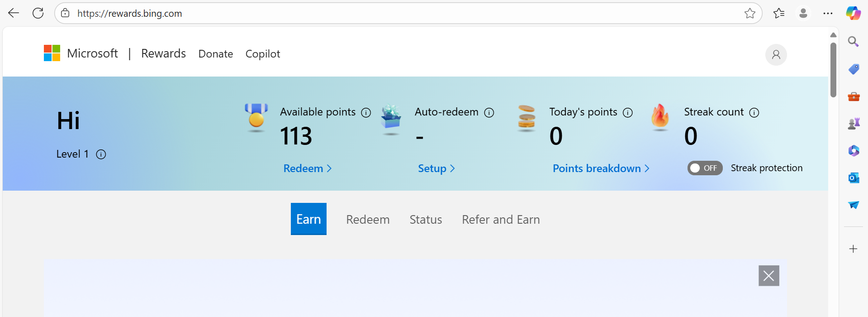Dismiss the banner with the X button

(x=768, y=276)
